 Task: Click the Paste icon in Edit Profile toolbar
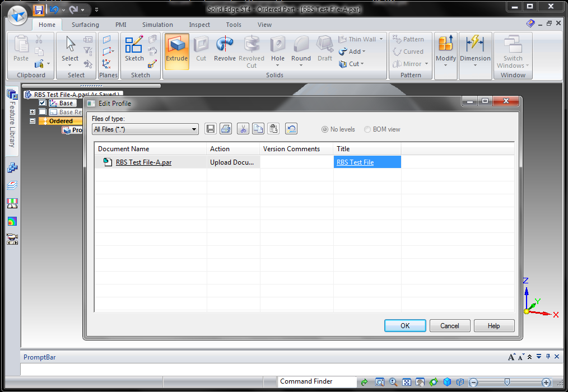273,129
